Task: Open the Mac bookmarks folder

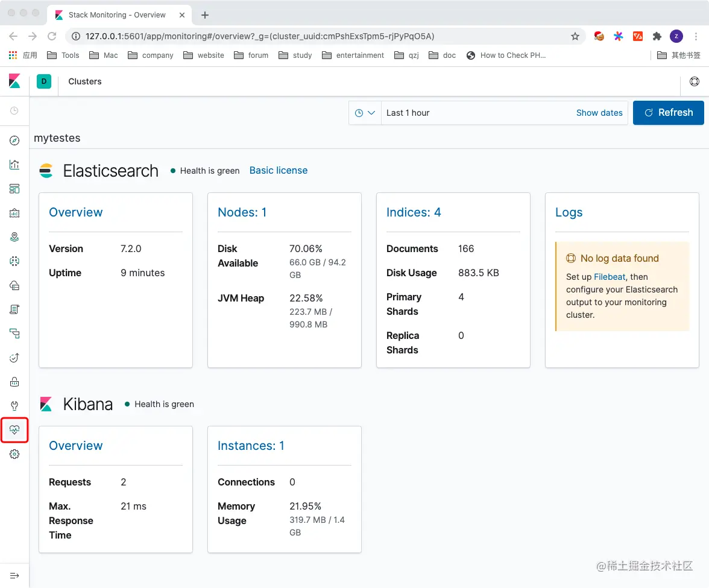Action: pos(103,55)
